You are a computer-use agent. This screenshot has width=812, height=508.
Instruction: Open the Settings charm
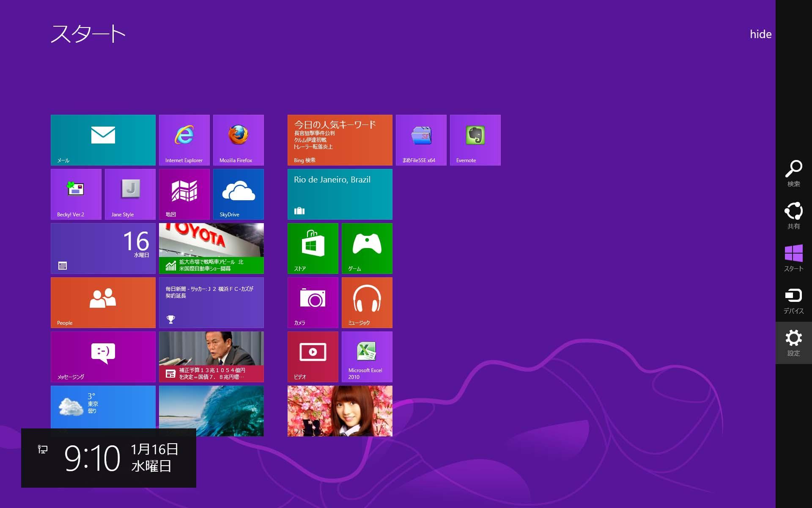pos(793,343)
